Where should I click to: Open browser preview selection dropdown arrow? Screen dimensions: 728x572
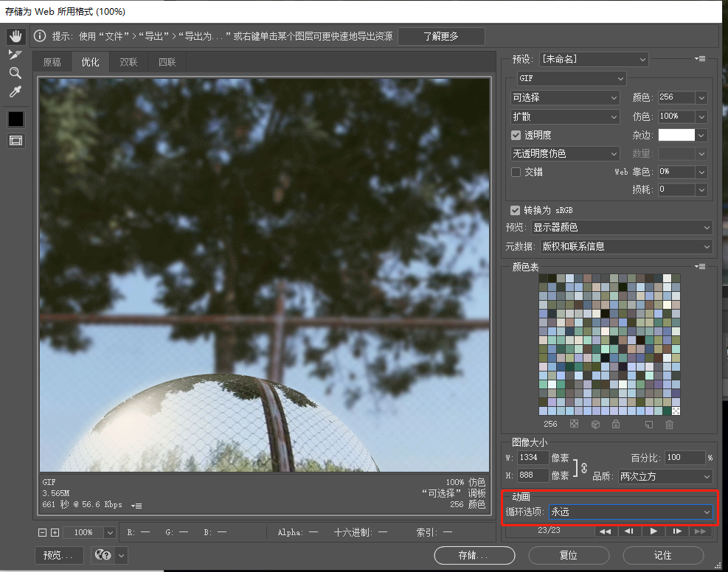tap(121, 555)
